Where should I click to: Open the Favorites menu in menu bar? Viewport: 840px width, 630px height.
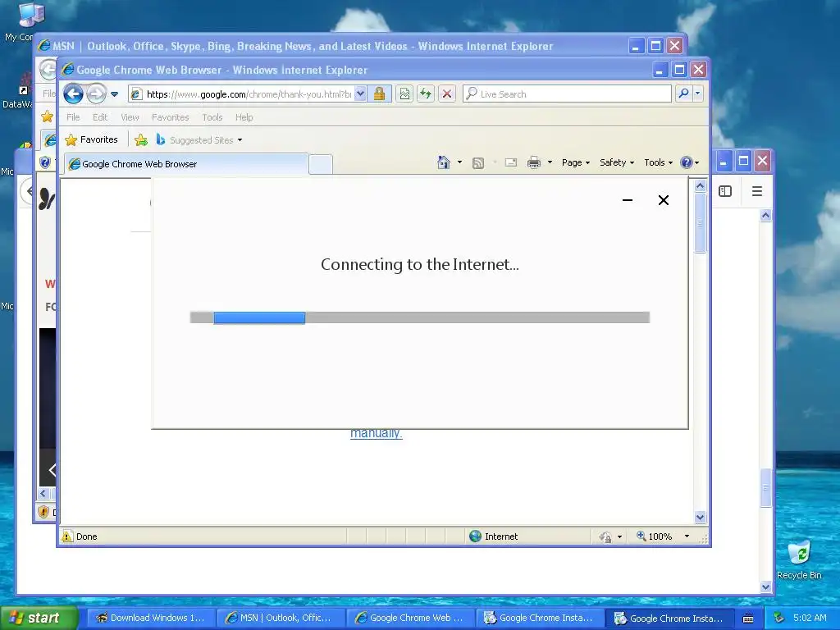point(171,117)
